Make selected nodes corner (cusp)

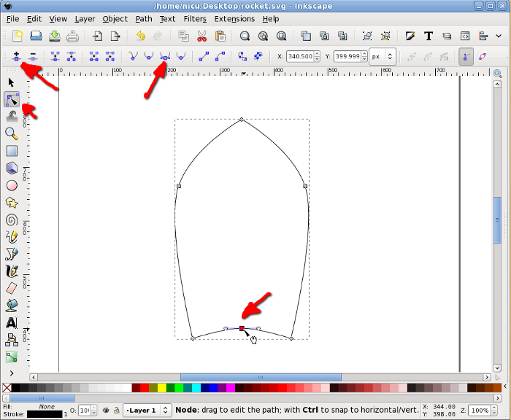tap(133, 56)
